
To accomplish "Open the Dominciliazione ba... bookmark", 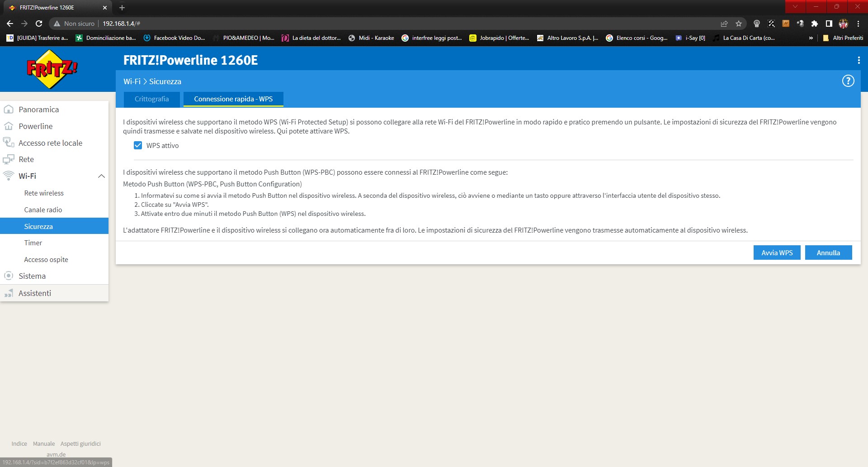I will point(106,38).
